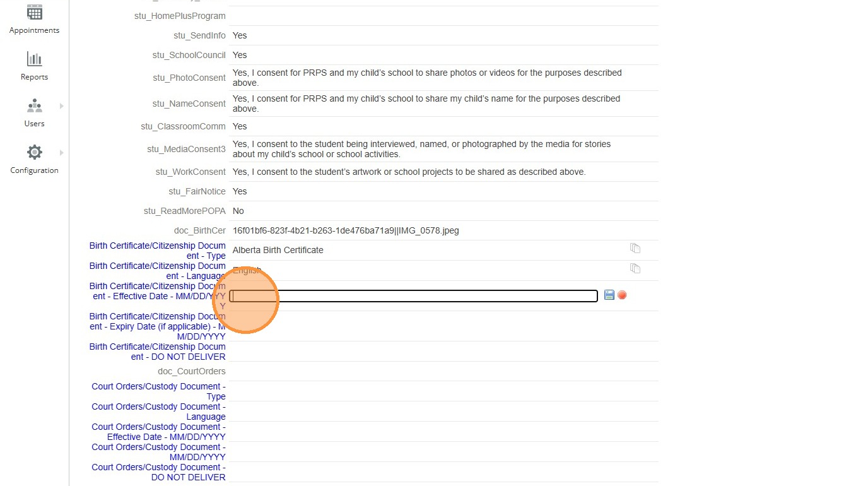Select the stu_ReadMorePOPA field label
Screen dimensions: 868x486
pyautogui.click(x=185, y=211)
